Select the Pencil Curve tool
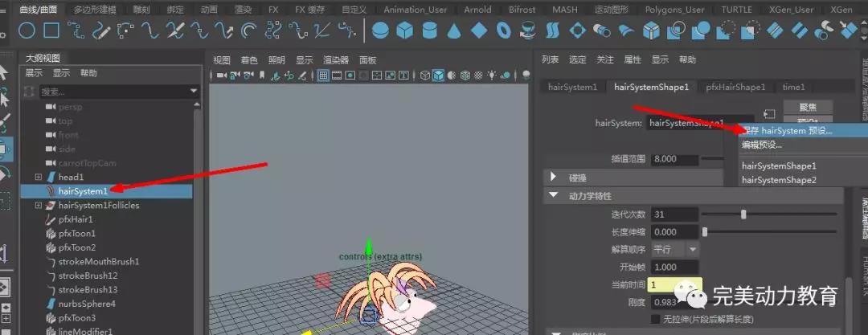This screenshot has width=868, height=335. (x=101, y=31)
